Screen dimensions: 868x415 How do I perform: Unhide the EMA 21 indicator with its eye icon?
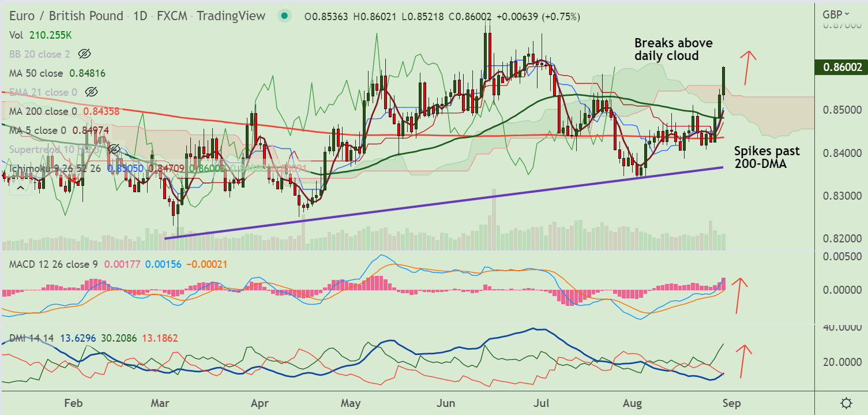click(x=91, y=92)
